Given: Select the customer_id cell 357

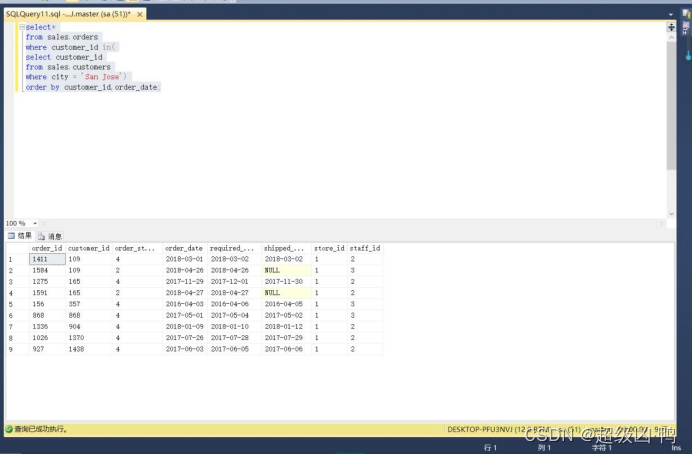Looking at the screenshot, I should click(x=89, y=304).
